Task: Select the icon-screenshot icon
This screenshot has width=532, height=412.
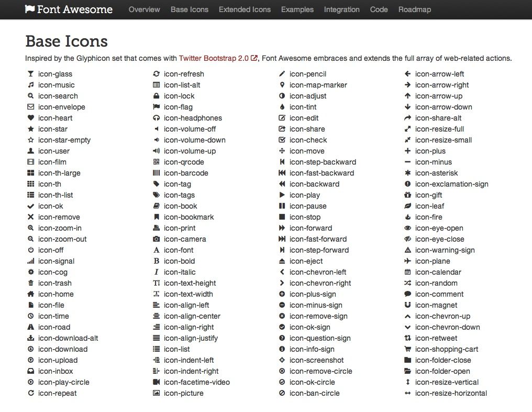Action: pyautogui.click(x=282, y=360)
